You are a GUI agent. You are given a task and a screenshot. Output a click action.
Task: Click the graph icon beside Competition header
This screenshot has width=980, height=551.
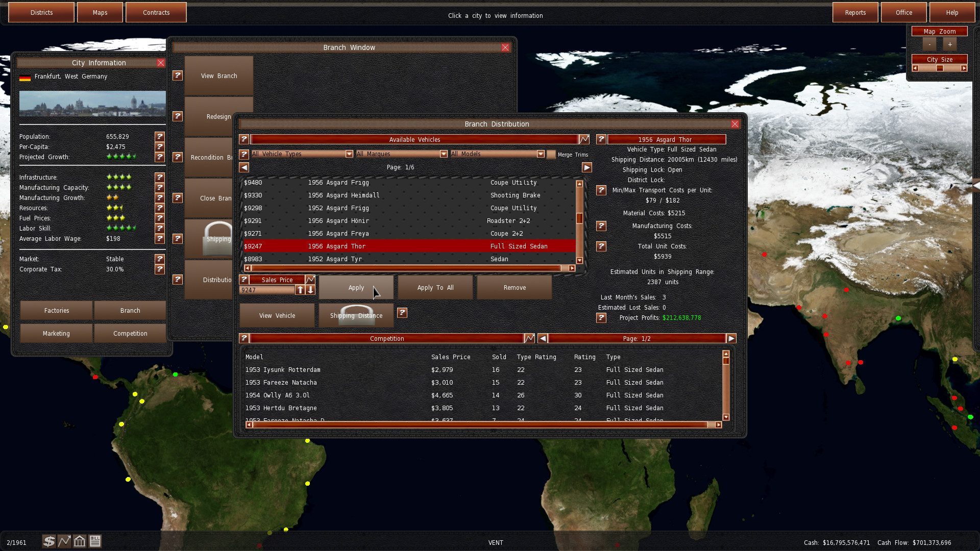529,338
